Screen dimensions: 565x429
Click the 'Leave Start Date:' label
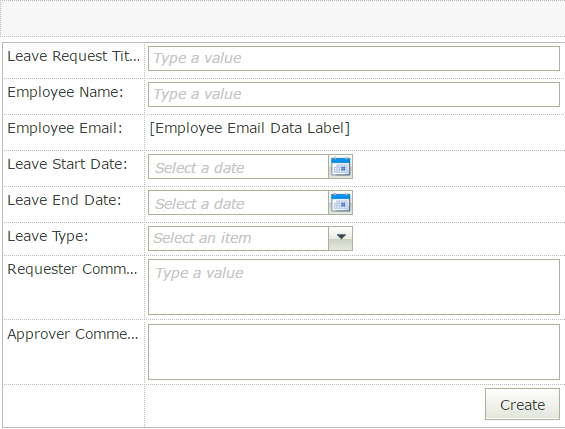[67, 164]
